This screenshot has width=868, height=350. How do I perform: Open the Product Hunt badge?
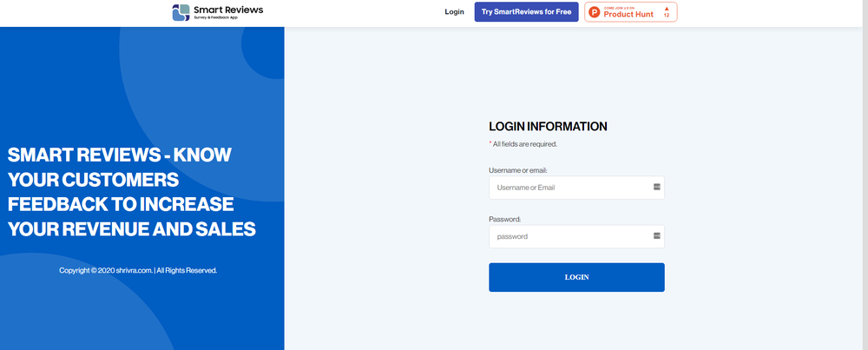coord(630,11)
